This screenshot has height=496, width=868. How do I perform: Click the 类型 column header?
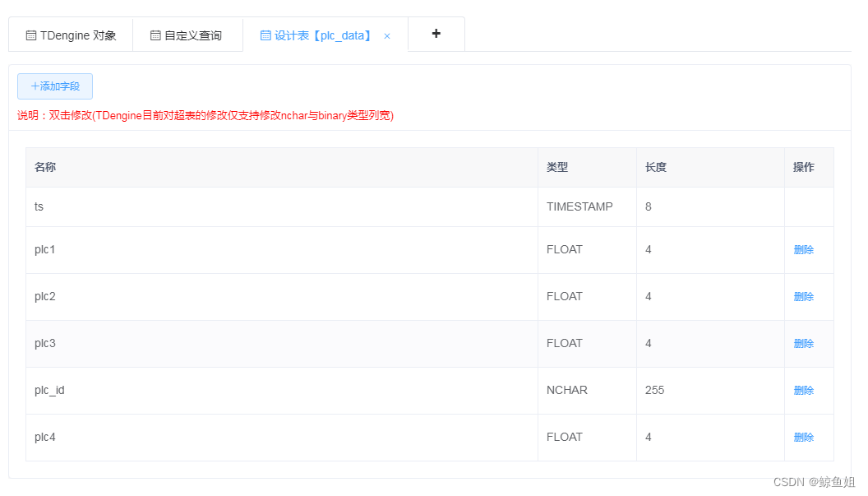click(557, 167)
